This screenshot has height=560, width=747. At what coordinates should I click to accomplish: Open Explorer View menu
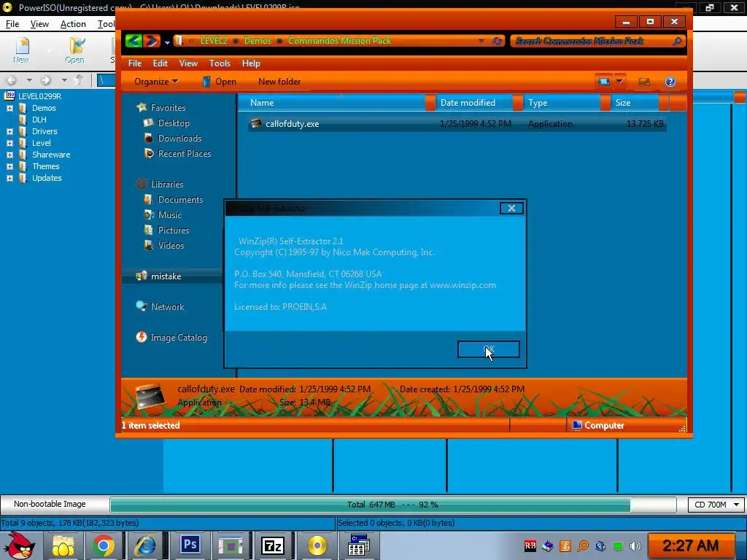[188, 63]
